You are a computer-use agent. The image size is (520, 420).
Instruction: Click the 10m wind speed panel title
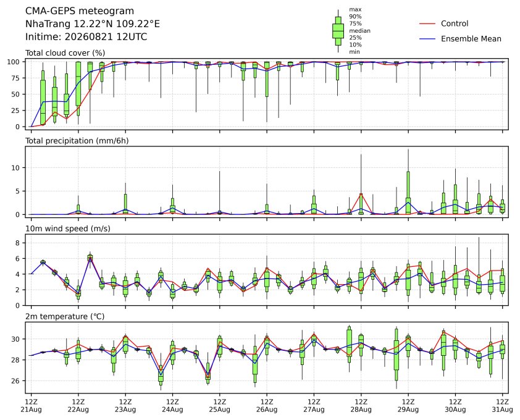click(x=68, y=229)
